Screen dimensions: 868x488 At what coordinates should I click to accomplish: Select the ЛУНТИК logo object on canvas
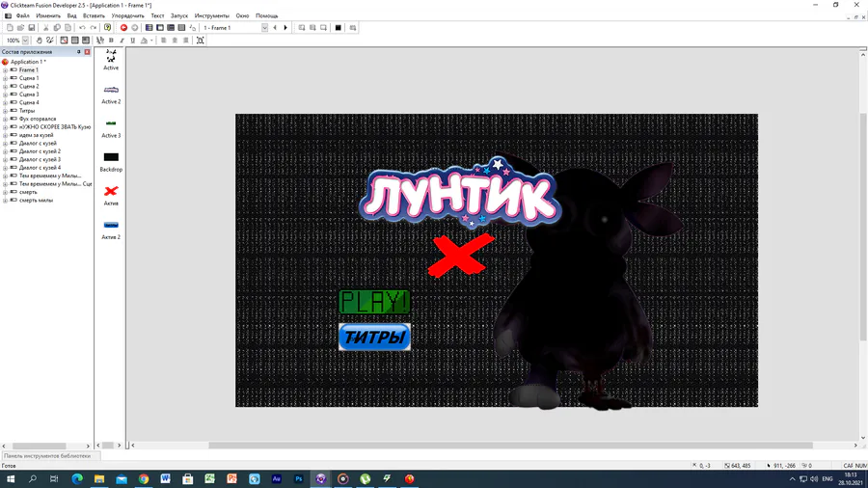click(x=459, y=193)
